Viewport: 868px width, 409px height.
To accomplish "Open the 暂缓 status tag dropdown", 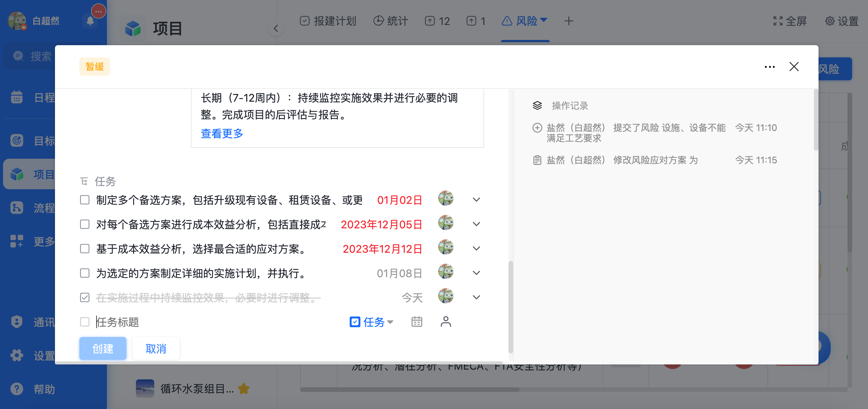I will [95, 67].
